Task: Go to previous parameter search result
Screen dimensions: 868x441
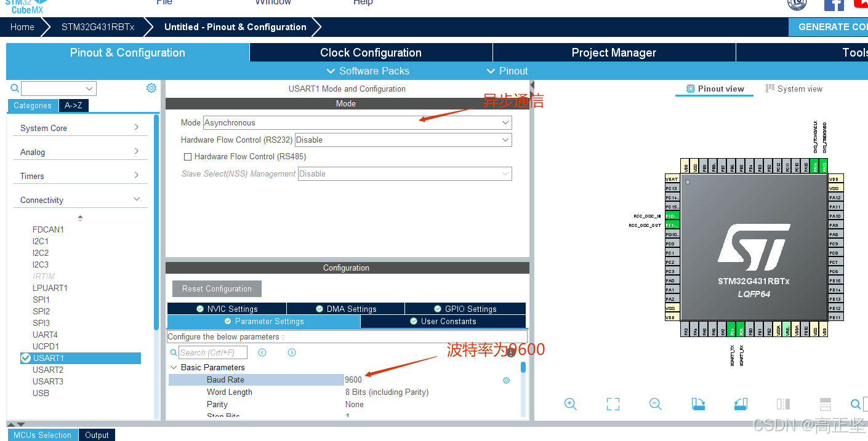Action: 262,352
